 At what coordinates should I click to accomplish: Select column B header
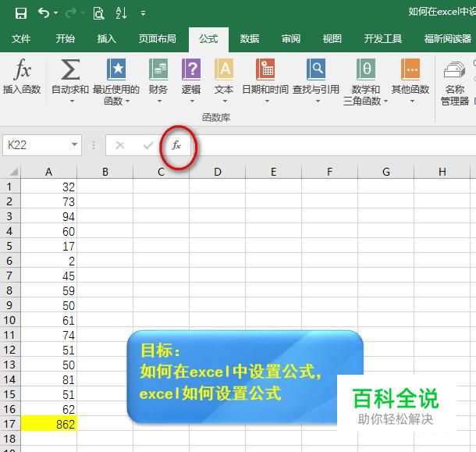point(105,172)
